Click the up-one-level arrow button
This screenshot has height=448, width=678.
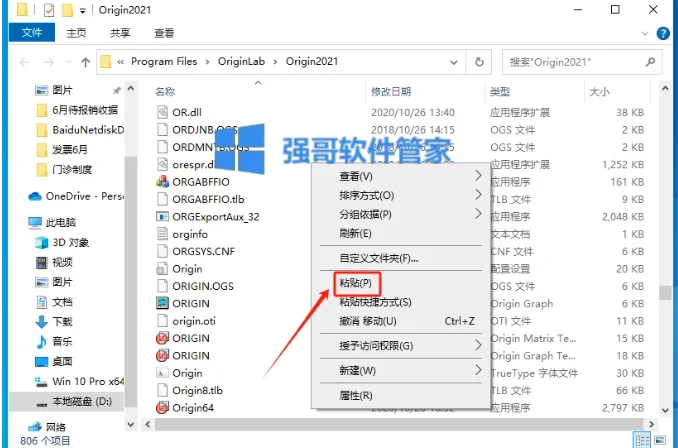click(x=85, y=62)
